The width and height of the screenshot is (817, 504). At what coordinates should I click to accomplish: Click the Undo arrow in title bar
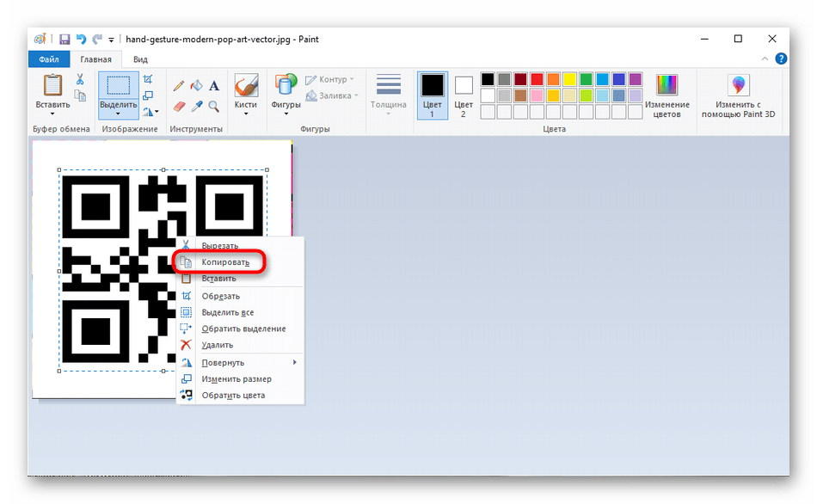coord(81,39)
